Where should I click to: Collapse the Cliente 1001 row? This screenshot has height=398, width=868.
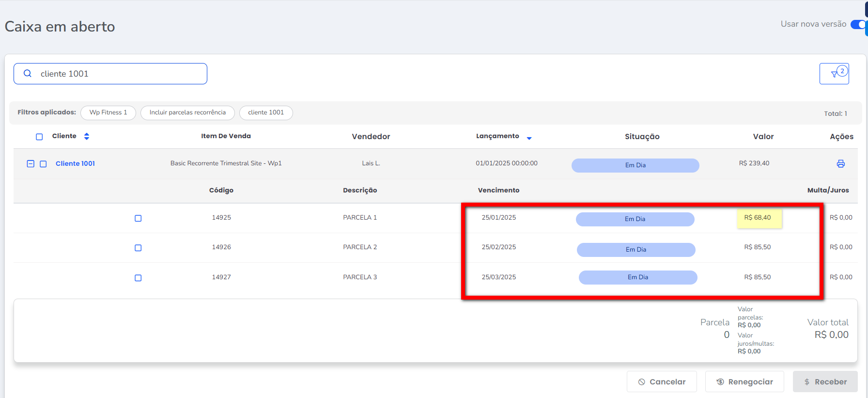click(31, 164)
